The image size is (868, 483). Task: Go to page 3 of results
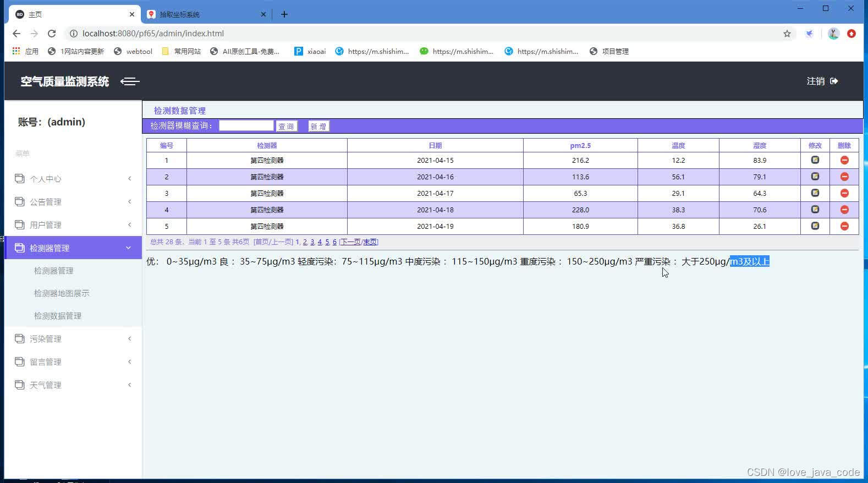[312, 242]
